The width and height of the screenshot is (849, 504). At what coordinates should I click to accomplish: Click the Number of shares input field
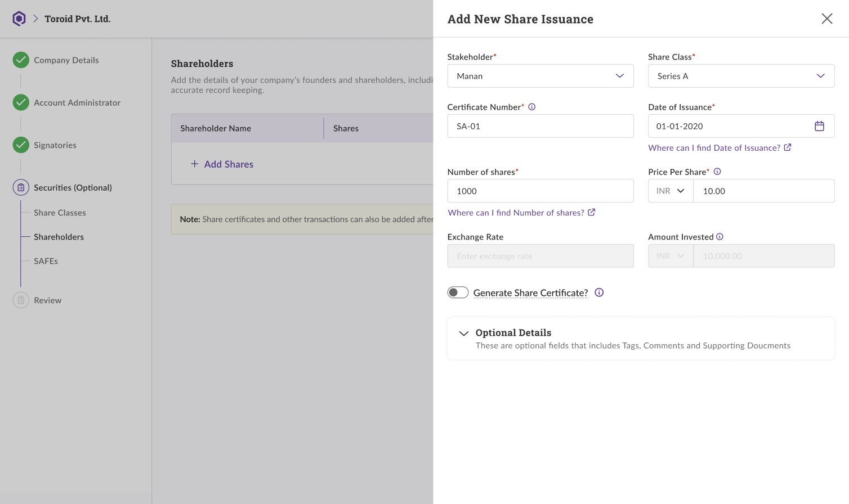pos(540,191)
